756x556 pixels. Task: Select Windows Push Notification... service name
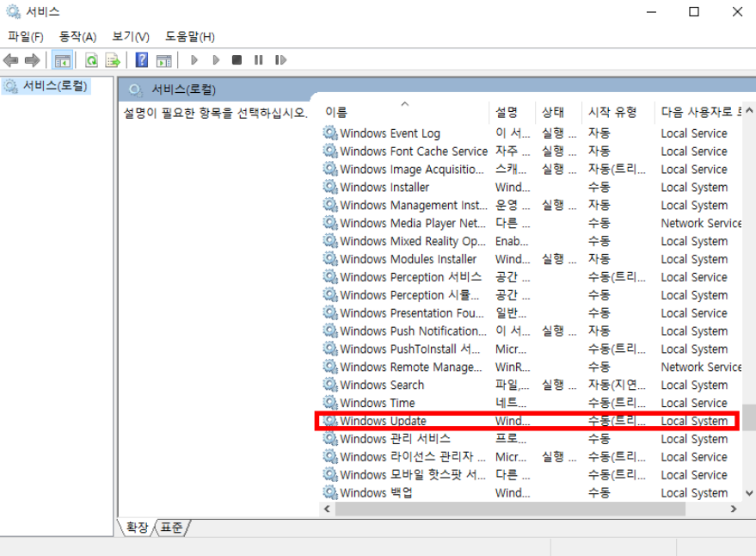click(413, 331)
